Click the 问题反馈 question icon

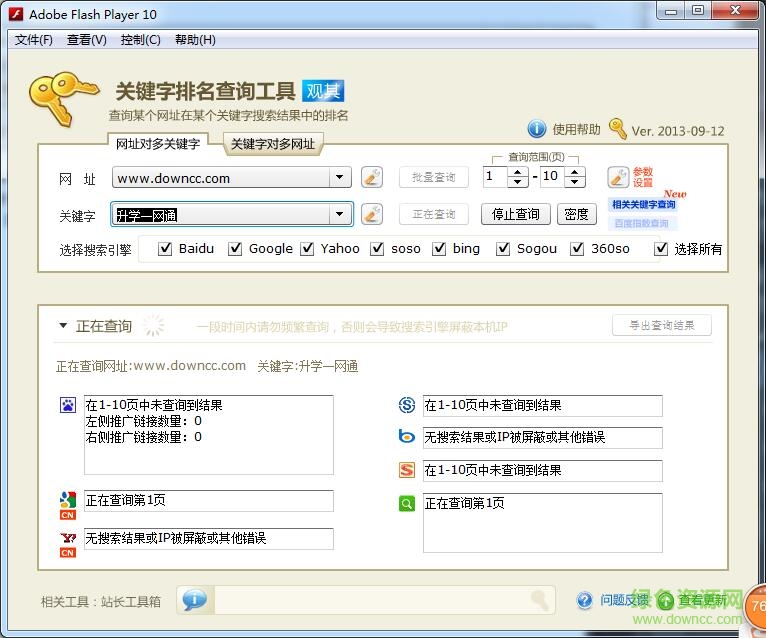pos(584,600)
